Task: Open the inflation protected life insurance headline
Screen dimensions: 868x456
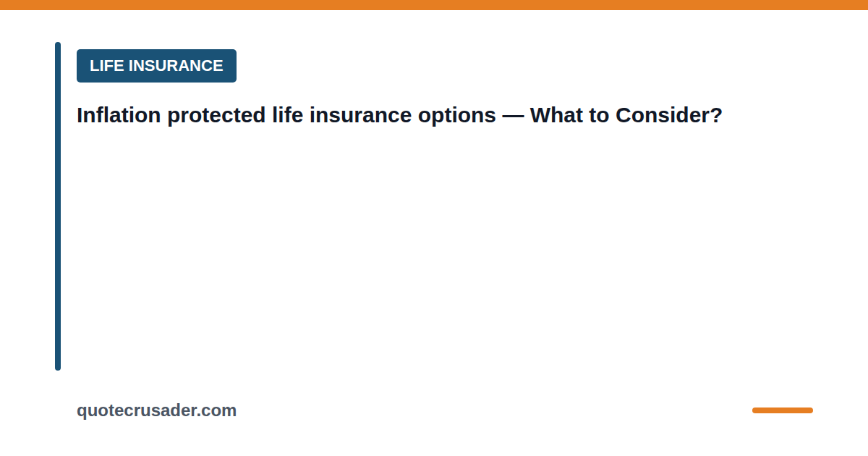Action: tap(399, 115)
